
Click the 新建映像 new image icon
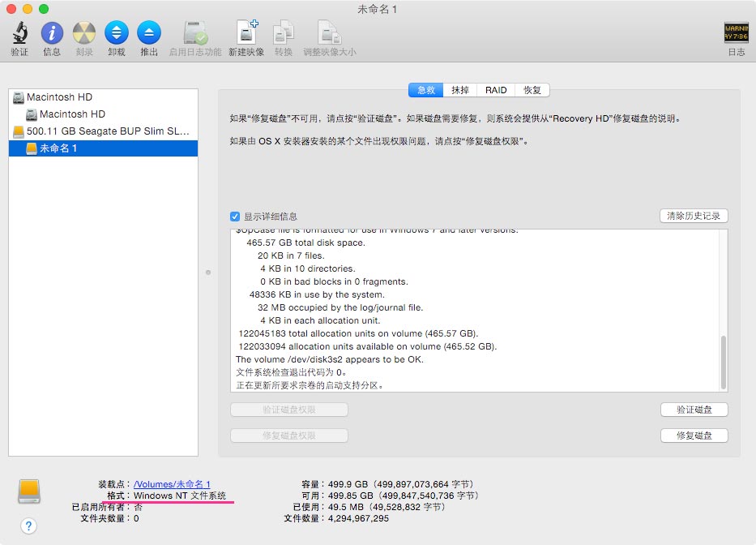pos(246,32)
